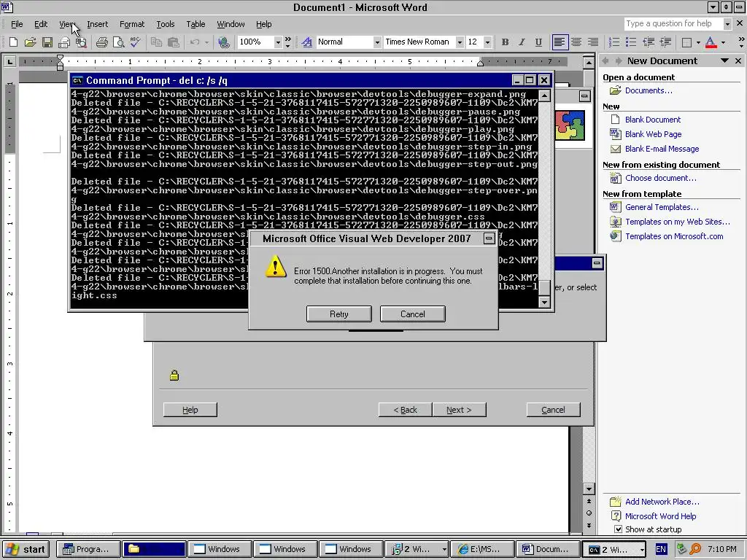
Task: Open the Command Prompt window system icon
Action: [x=77, y=80]
